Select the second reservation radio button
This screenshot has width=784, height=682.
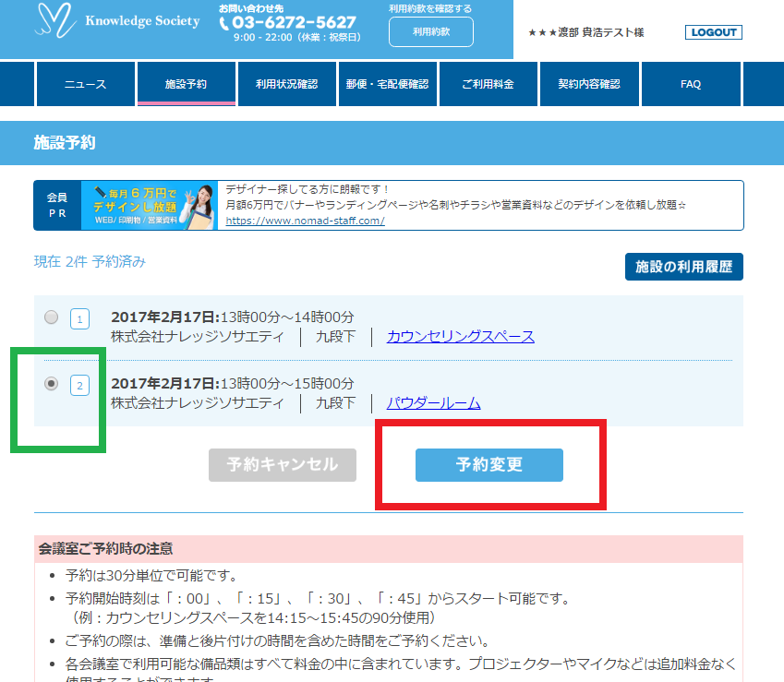pos(52,384)
